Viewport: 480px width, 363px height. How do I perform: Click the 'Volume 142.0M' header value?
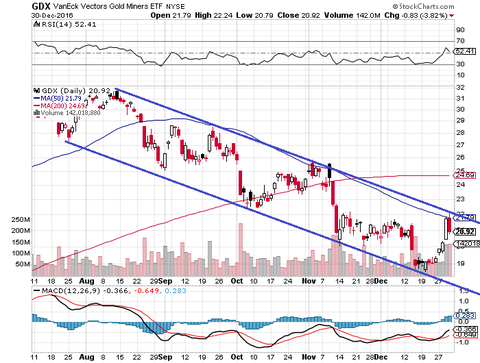[x=352, y=15]
